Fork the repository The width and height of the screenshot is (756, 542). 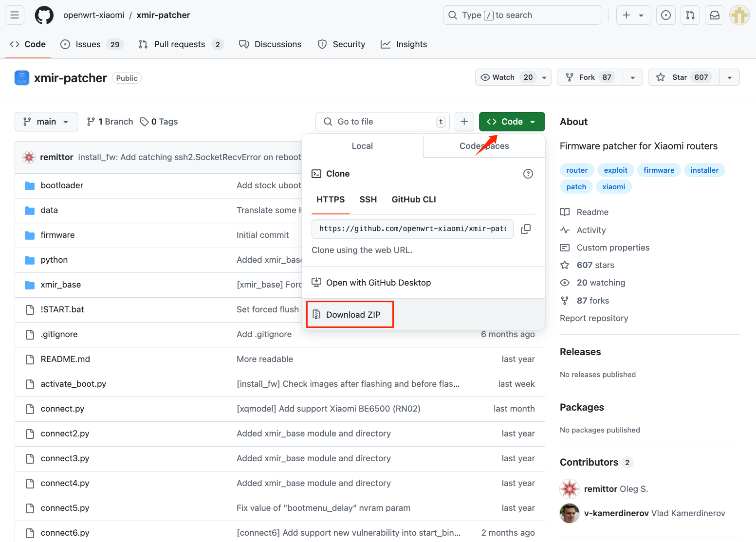(x=590, y=77)
